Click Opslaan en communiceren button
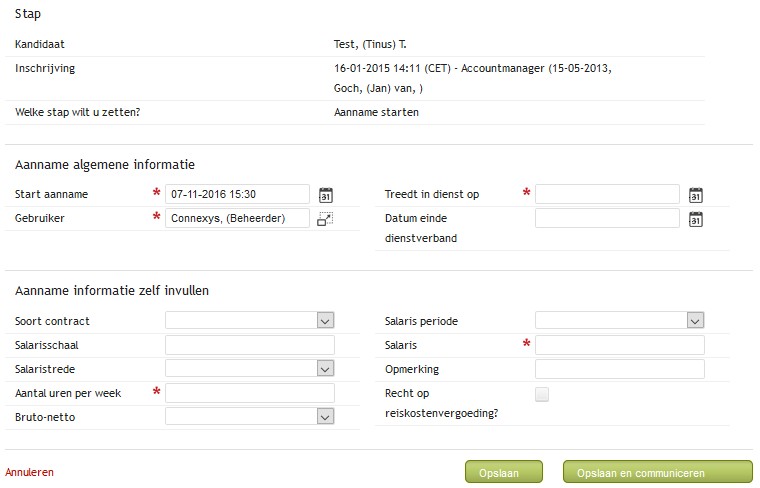The image size is (760, 488). pyautogui.click(x=658, y=472)
